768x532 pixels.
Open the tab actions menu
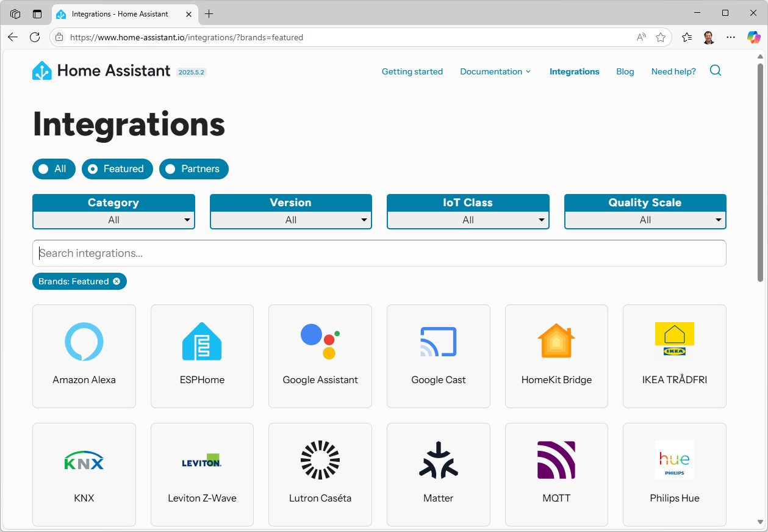point(37,13)
